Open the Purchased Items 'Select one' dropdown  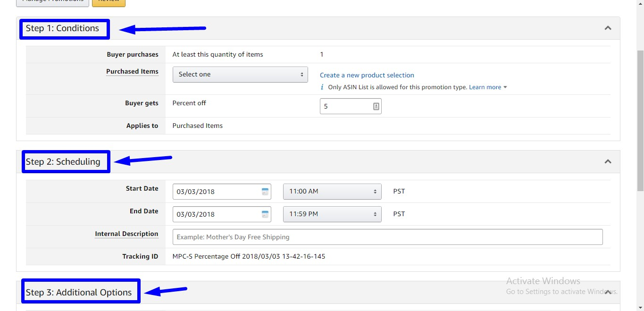[240, 75]
